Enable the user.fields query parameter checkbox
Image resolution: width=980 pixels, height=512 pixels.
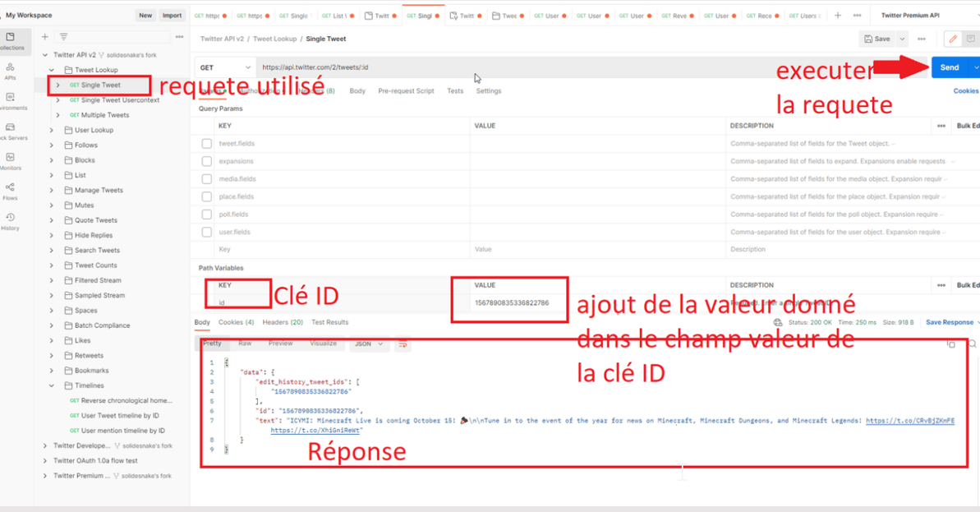pos(207,232)
